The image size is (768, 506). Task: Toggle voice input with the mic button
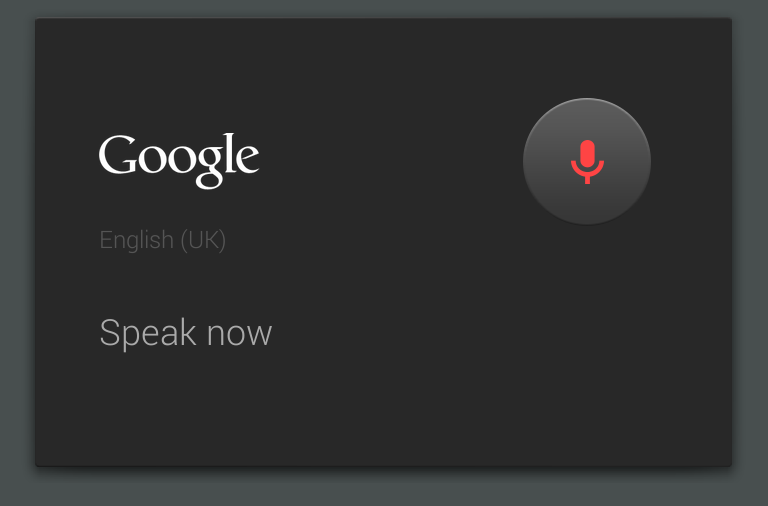587,161
